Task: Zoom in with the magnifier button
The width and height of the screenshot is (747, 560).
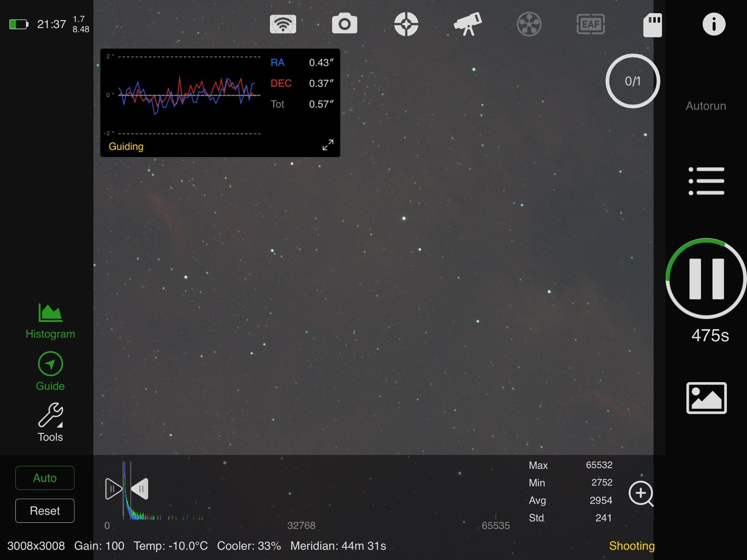Action: (641, 494)
